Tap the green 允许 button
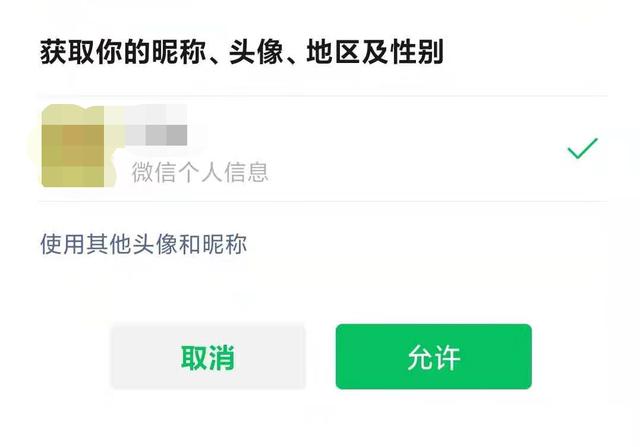This screenshot has width=640, height=447. point(433,357)
